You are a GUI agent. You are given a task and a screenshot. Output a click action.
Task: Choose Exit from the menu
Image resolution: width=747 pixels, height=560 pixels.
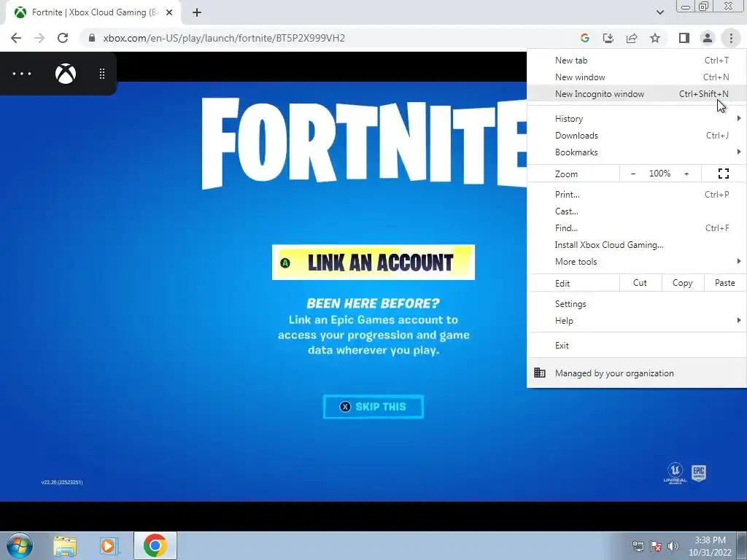[636, 345]
